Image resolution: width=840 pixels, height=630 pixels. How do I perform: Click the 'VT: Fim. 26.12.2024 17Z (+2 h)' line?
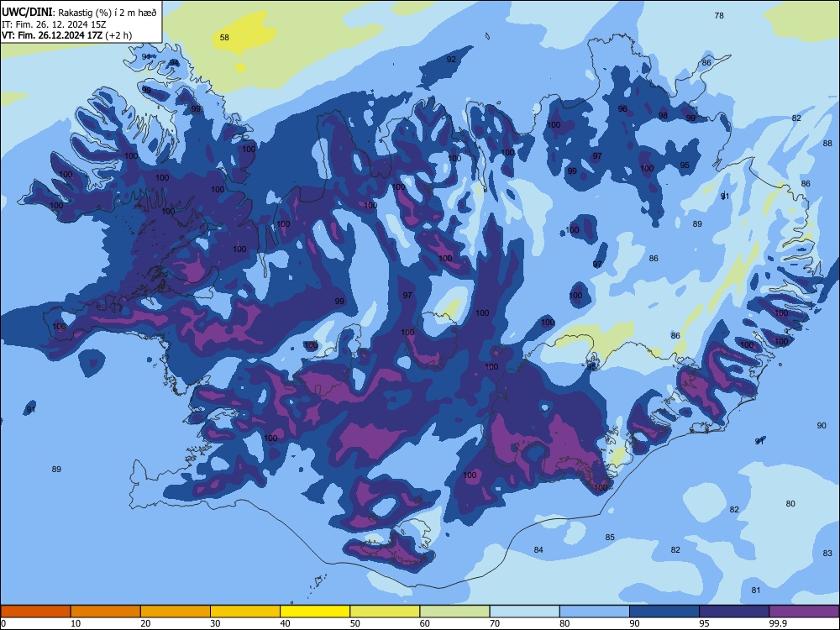pyautogui.click(x=66, y=35)
